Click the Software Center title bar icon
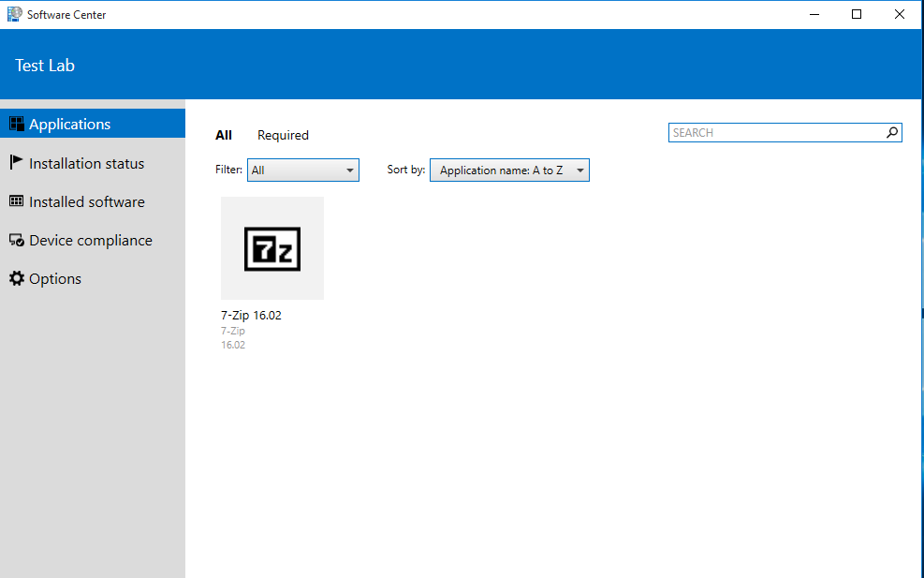 (x=15, y=14)
